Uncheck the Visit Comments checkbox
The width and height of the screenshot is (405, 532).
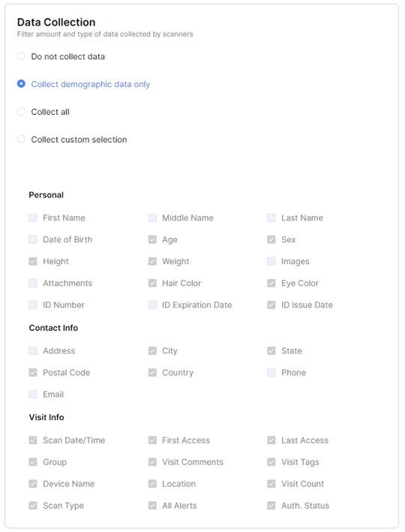152,462
